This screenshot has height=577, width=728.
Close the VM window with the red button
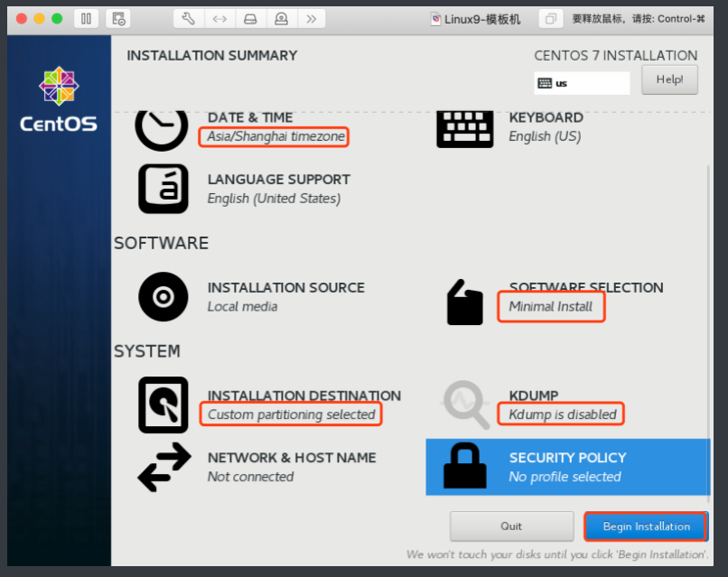pos(22,19)
